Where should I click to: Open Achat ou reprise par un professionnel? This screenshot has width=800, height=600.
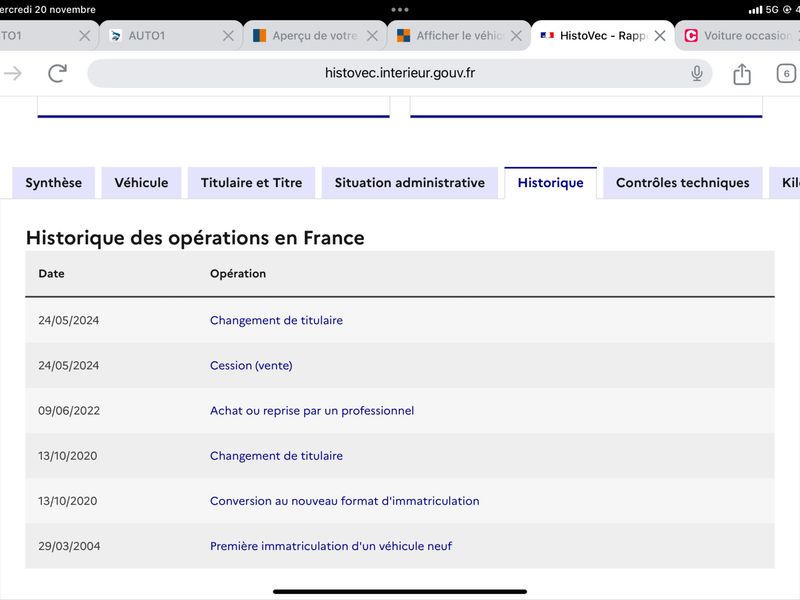312,411
